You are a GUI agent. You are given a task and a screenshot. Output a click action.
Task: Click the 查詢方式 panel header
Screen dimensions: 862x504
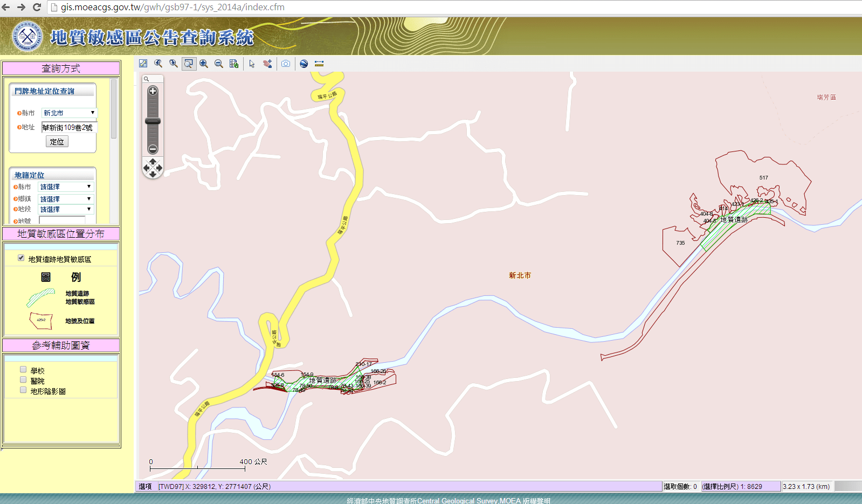click(61, 68)
